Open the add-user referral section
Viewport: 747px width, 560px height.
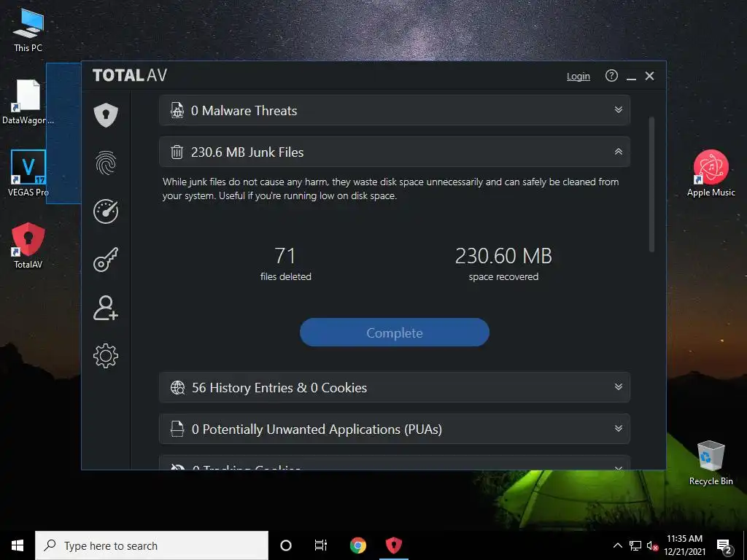[x=106, y=308]
